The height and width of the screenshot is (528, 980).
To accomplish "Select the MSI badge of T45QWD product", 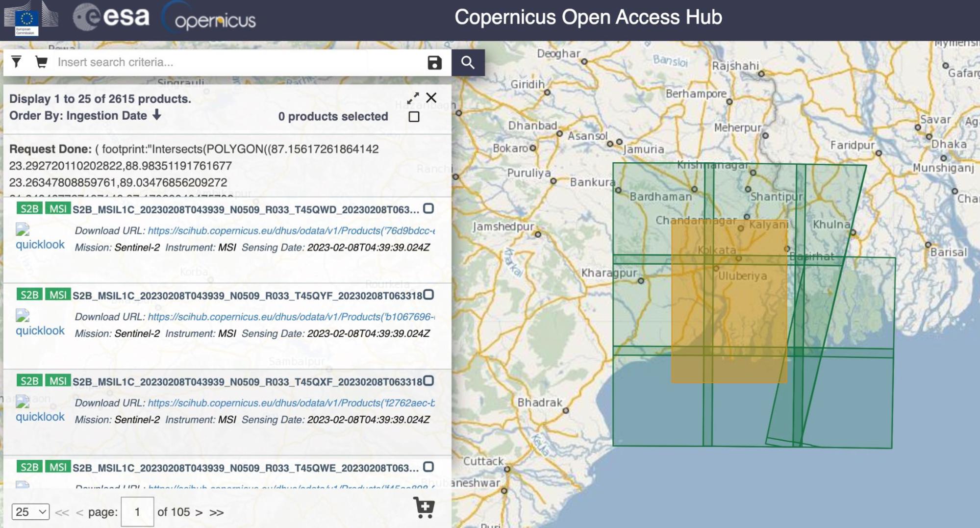I will pyautogui.click(x=58, y=209).
